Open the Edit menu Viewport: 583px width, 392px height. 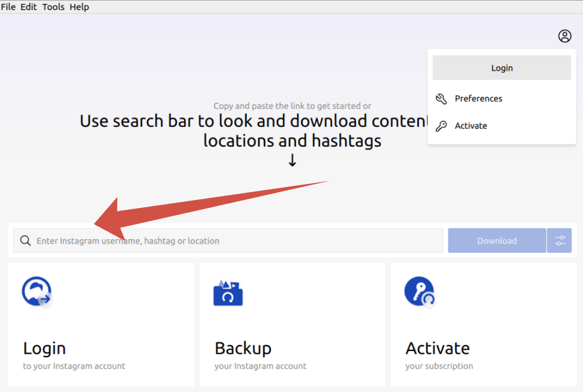click(x=29, y=7)
